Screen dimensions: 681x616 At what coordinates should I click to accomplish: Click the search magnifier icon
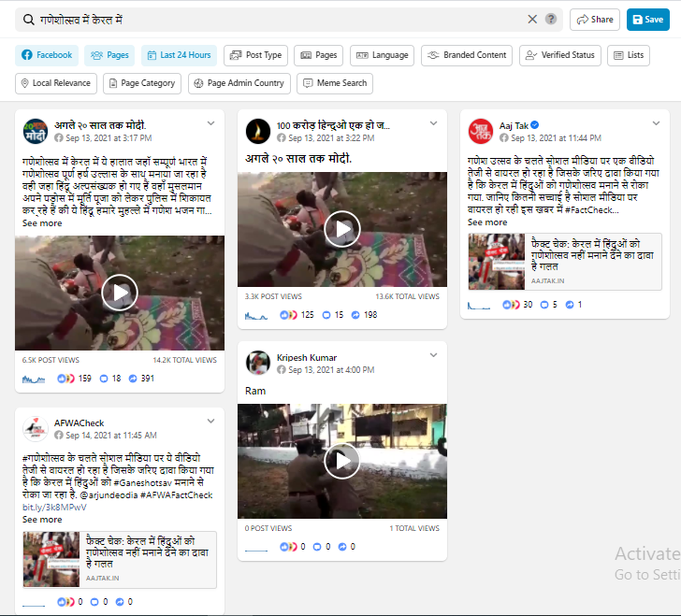(x=29, y=20)
